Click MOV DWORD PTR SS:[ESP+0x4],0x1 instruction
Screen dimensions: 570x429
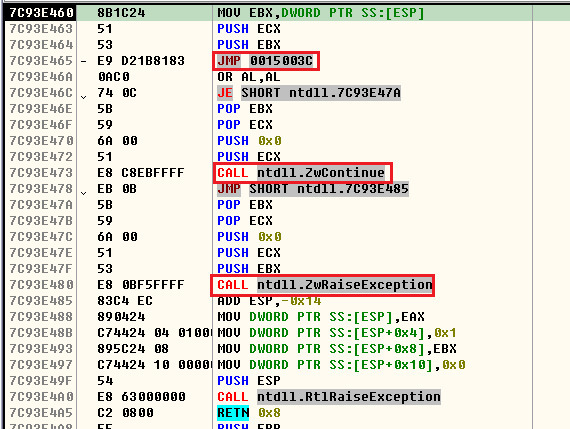coord(337,333)
